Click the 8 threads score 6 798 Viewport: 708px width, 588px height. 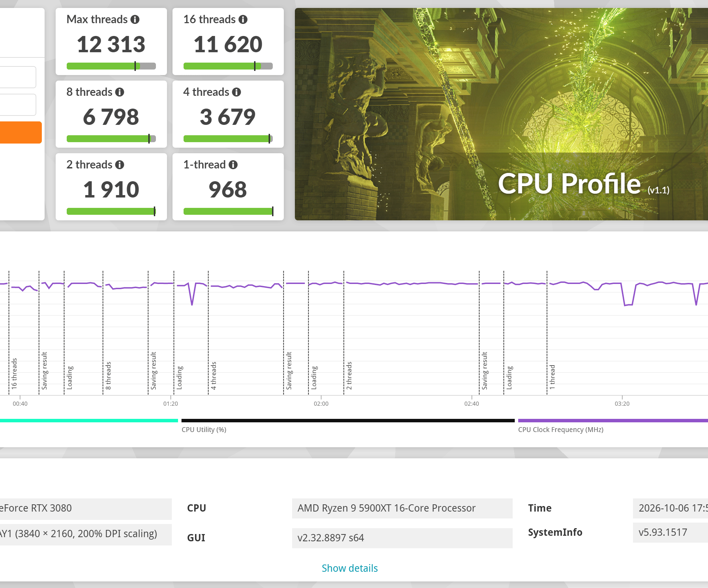pyautogui.click(x=111, y=117)
